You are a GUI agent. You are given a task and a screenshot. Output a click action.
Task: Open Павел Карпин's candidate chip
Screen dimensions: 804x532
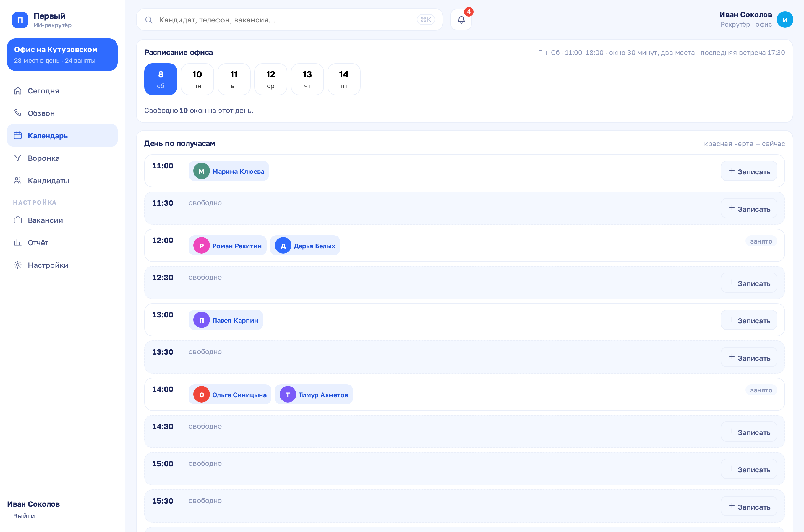coord(226,320)
